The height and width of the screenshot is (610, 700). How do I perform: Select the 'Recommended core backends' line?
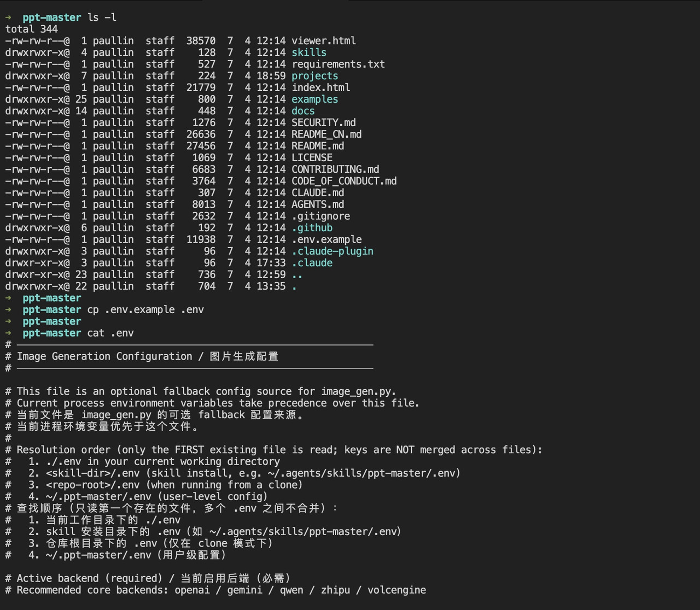215,590
